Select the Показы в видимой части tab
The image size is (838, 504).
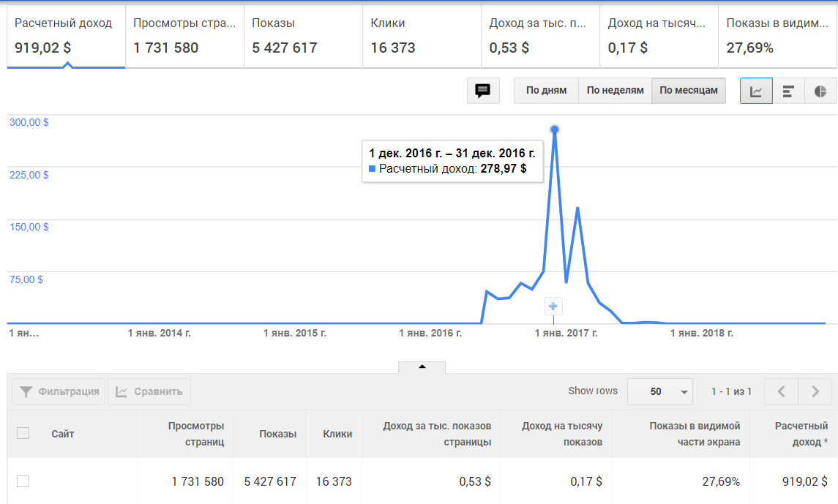tap(778, 37)
